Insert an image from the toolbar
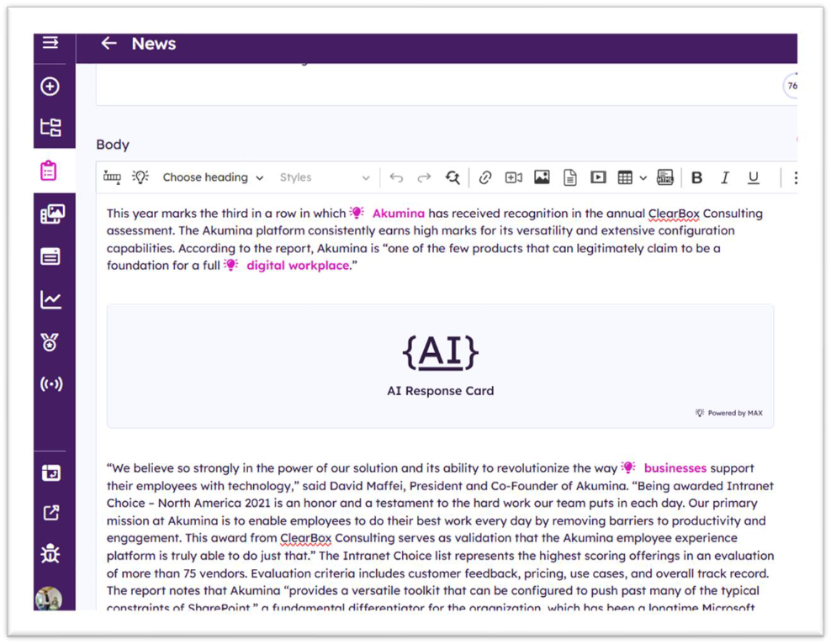The height and width of the screenshot is (644, 831). click(x=542, y=177)
